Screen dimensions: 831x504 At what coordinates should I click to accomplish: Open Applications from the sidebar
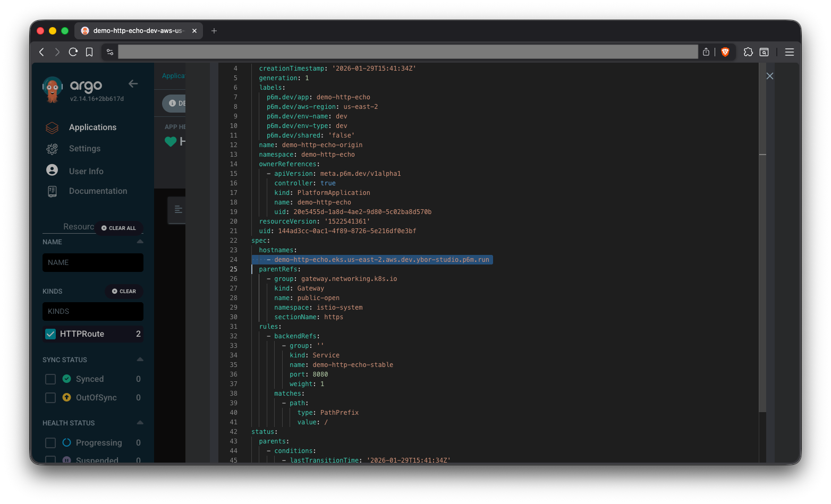(x=92, y=127)
